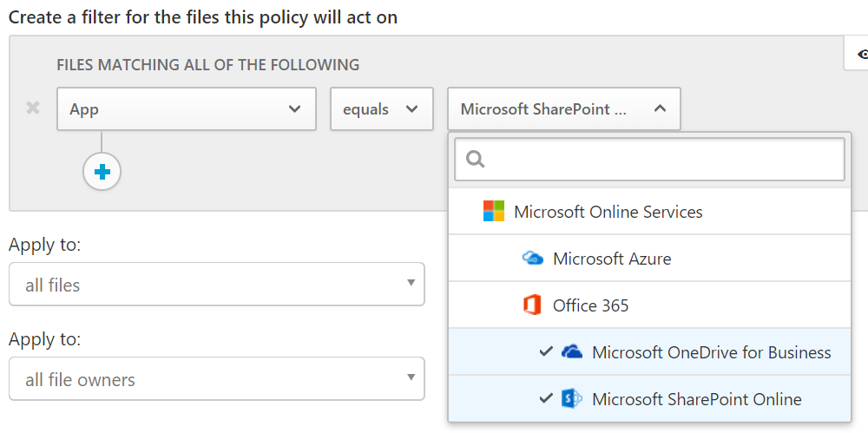Select Microsoft Azure from the list
868x433 pixels.
click(612, 259)
